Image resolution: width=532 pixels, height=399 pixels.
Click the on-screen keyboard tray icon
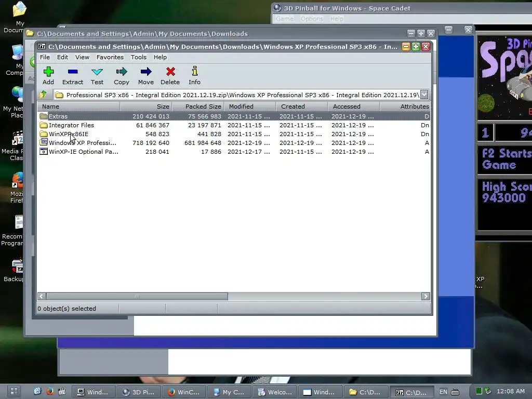point(455,392)
